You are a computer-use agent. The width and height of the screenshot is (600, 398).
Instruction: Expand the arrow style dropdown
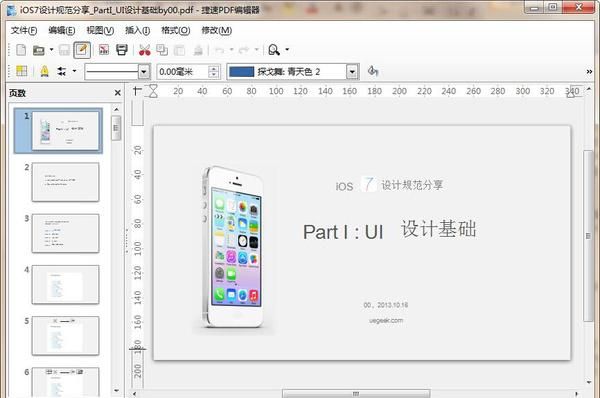tap(74, 71)
